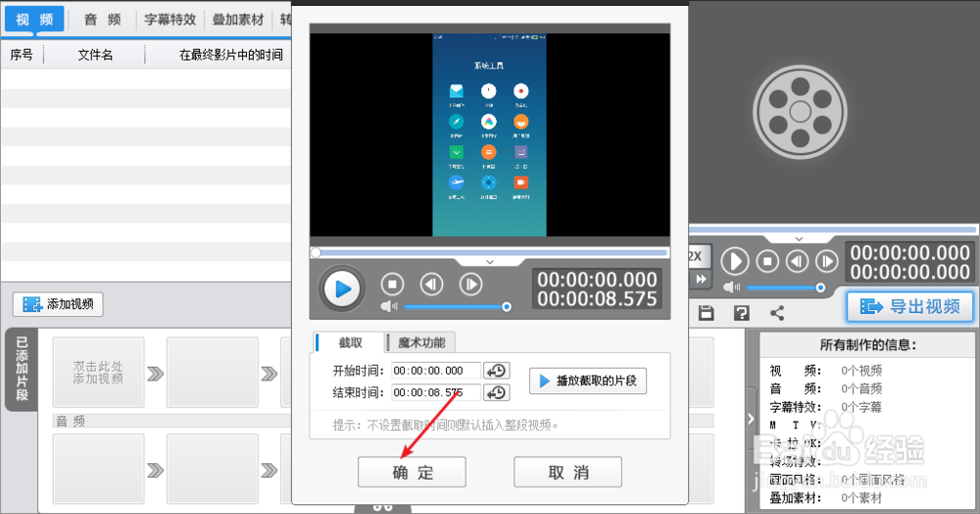
Task: Stop playback in the trim dialog
Action: [x=393, y=284]
